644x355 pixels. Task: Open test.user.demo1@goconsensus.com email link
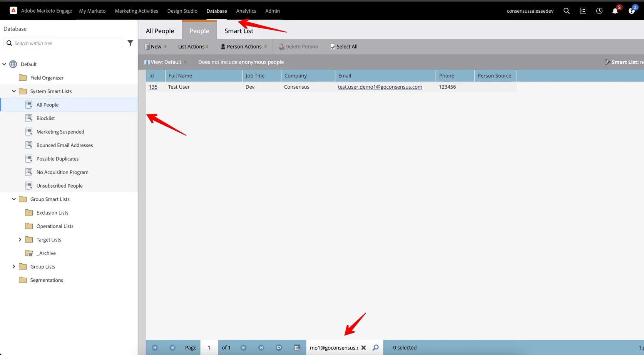tap(380, 87)
